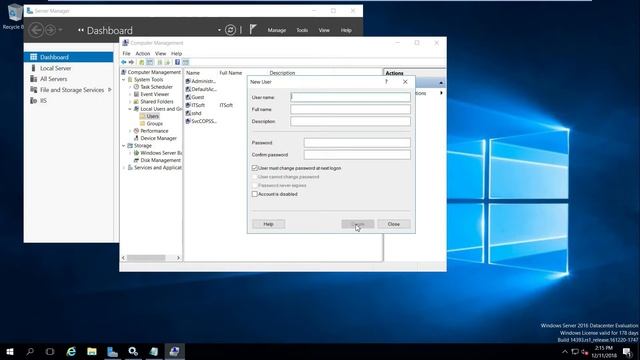
Task: Check User cannot change password box
Action: coord(255,177)
